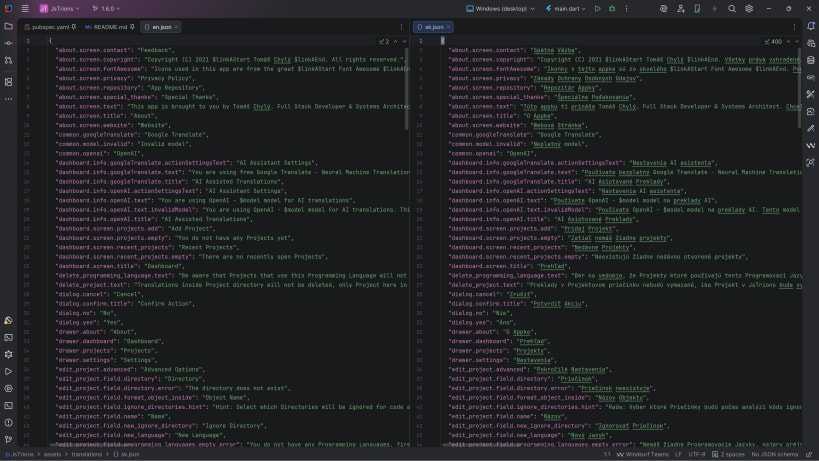Open the main hamburger menu
The image size is (819, 461).
pyautogui.click(x=25, y=8)
